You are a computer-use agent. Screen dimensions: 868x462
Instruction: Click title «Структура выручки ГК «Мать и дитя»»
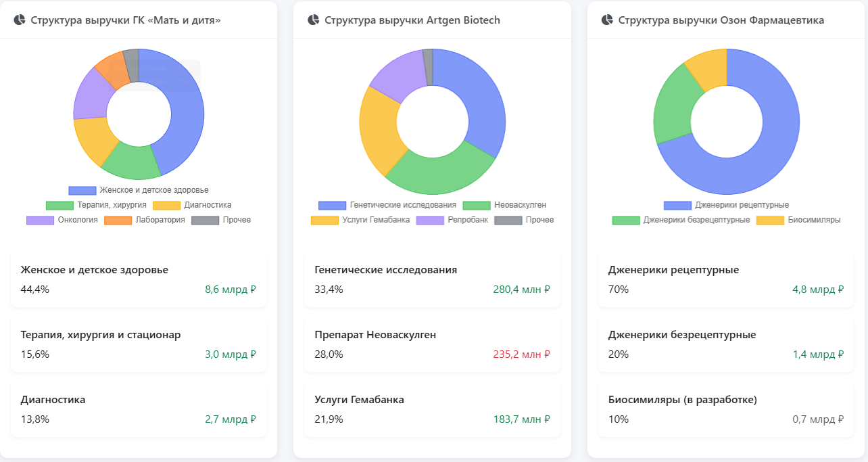tap(126, 20)
